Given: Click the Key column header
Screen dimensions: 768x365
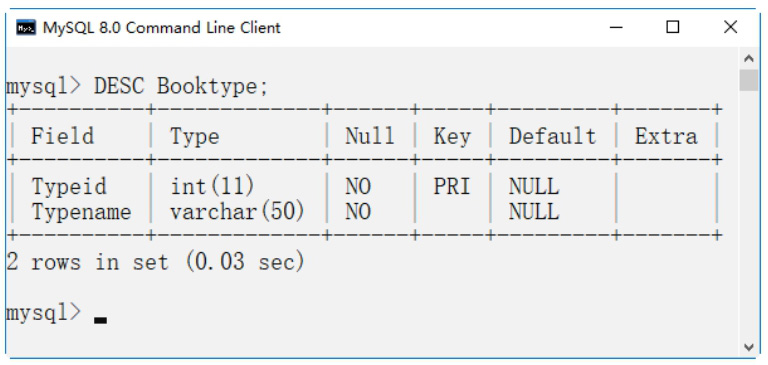Looking at the screenshot, I should click(x=452, y=137).
